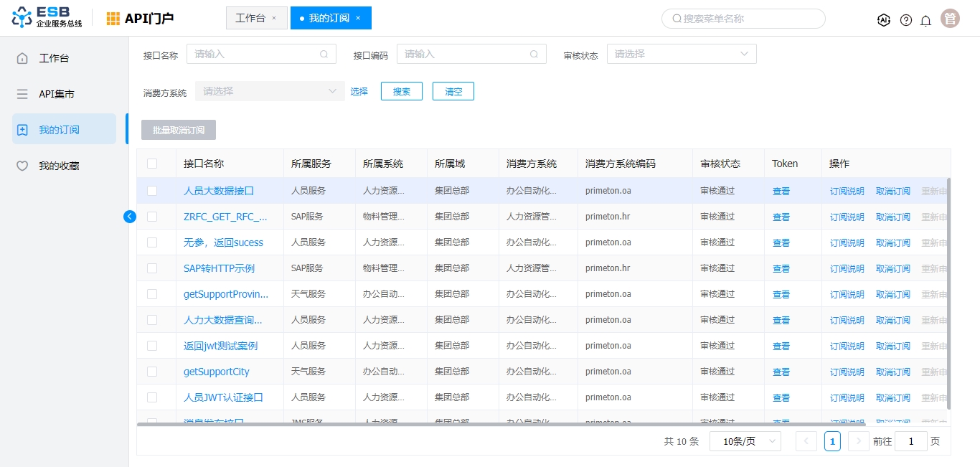This screenshot has height=467, width=980.
Task: Collapse the sidebar with the blue arrow
Action: coord(130,216)
